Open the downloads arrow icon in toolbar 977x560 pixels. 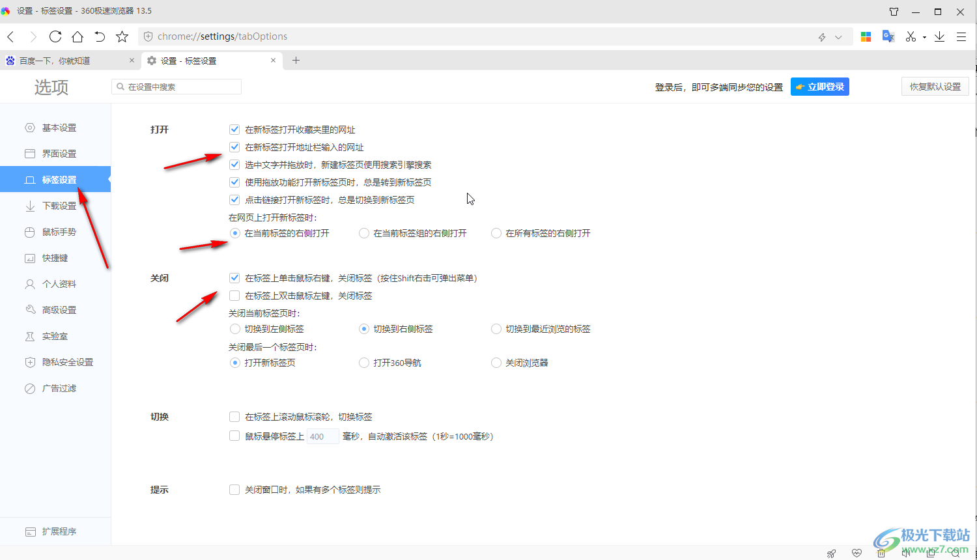[x=939, y=37]
